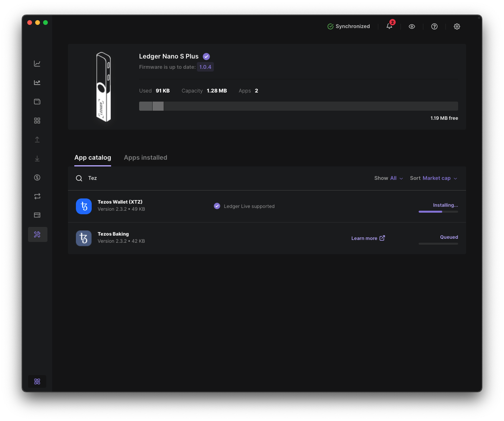Viewport: 504px width, 421px height.
Task: Toggle discreet mode with the eye icon
Action: 412,26
